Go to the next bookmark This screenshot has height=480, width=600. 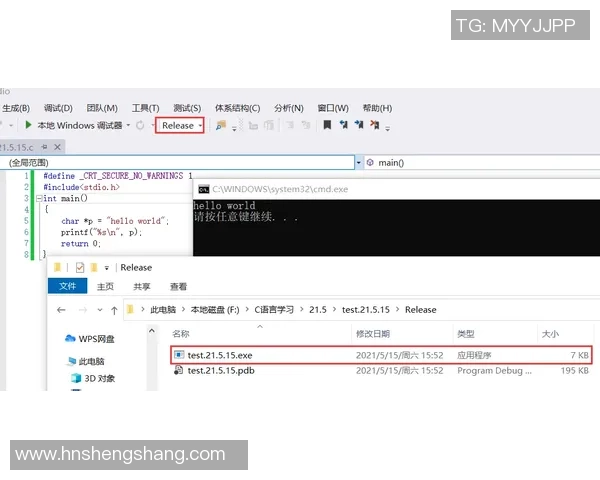click(x=359, y=125)
